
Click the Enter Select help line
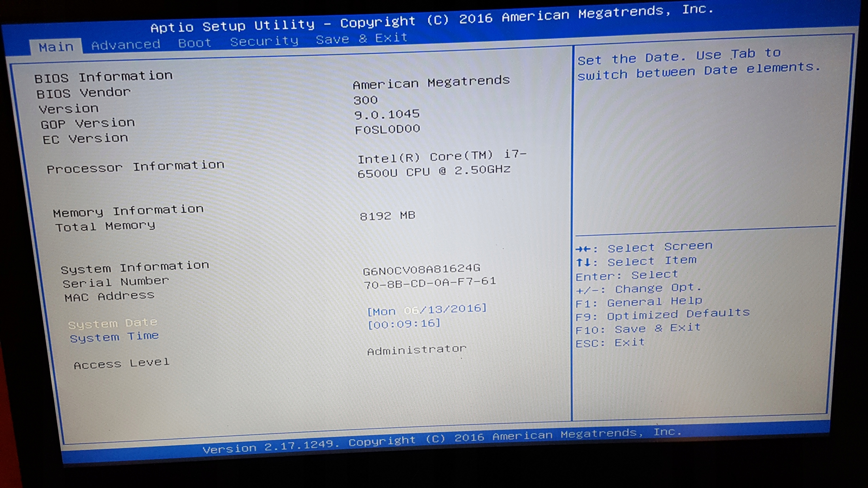coord(627,275)
